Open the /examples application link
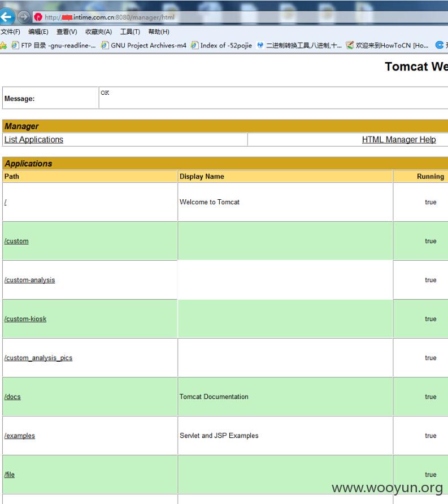Viewport: 448px width, 504px height. click(19, 436)
